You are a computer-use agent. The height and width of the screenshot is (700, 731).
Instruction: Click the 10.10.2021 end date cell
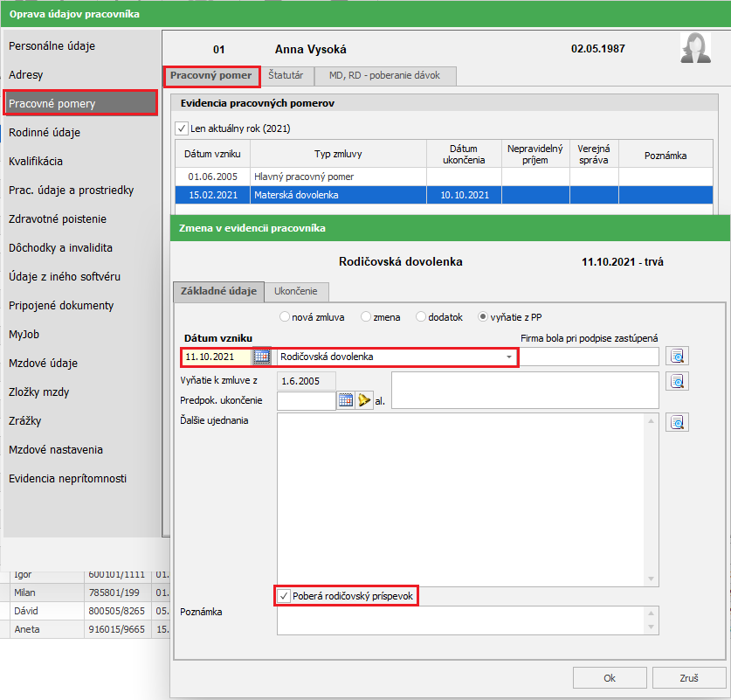pos(465,195)
